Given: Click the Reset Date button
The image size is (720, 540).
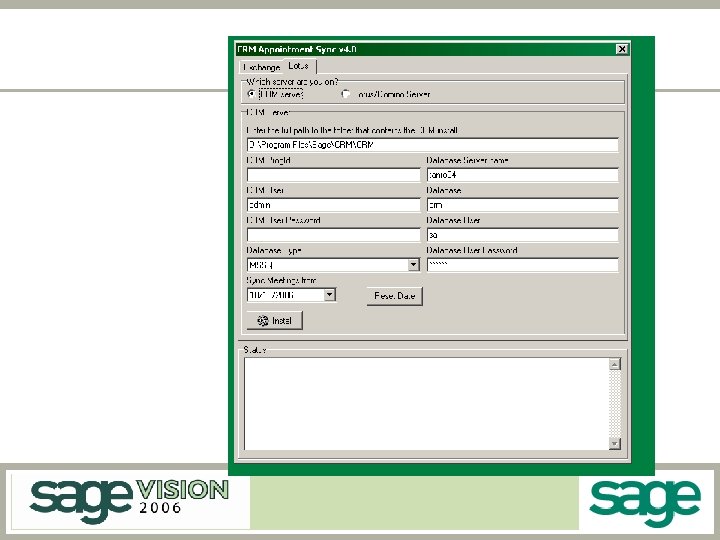Looking at the screenshot, I should (394, 296).
